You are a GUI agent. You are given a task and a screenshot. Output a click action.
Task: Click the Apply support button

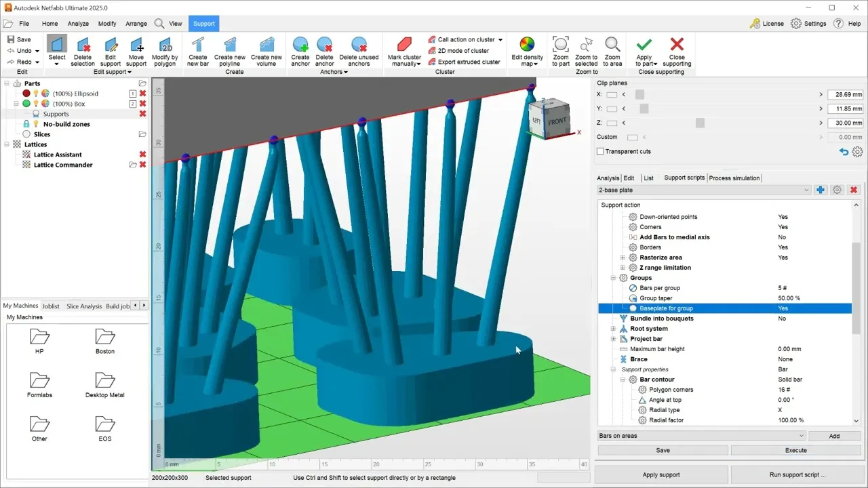661,474
